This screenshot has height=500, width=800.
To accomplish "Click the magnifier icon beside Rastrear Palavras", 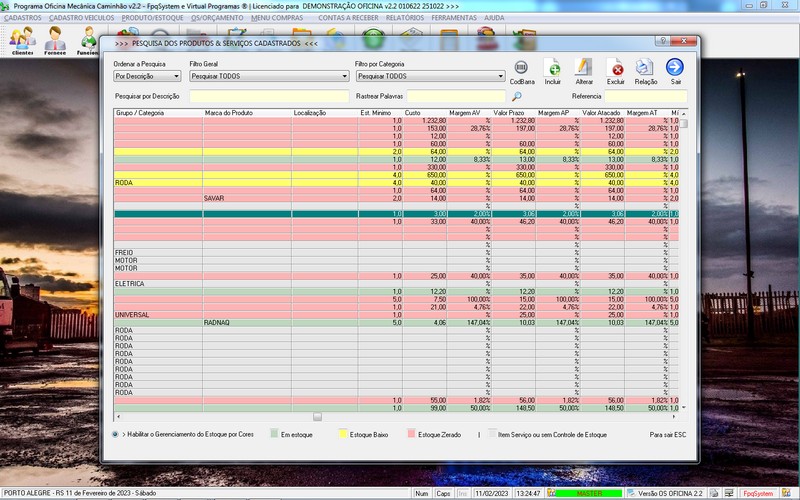I will [x=516, y=96].
